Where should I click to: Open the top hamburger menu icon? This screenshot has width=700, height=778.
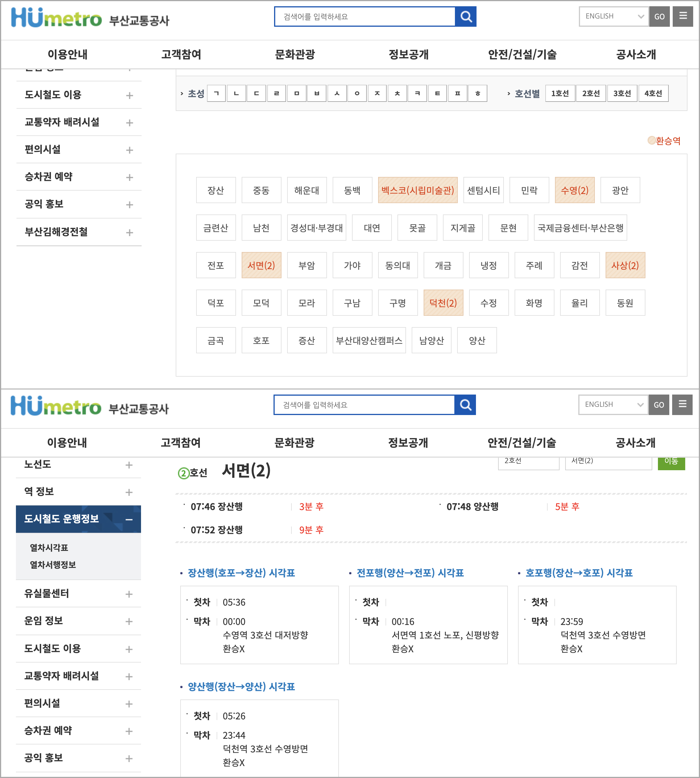click(683, 16)
